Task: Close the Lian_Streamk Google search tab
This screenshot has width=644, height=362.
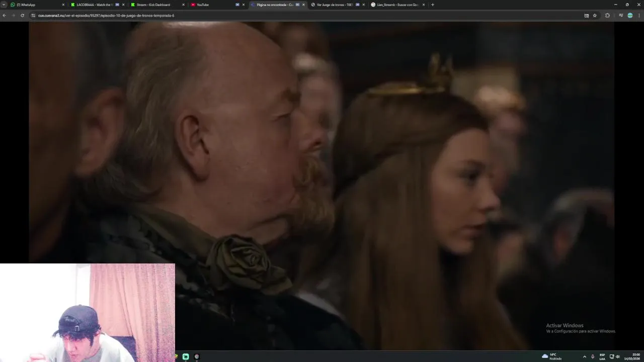Action: (x=424, y=5)
